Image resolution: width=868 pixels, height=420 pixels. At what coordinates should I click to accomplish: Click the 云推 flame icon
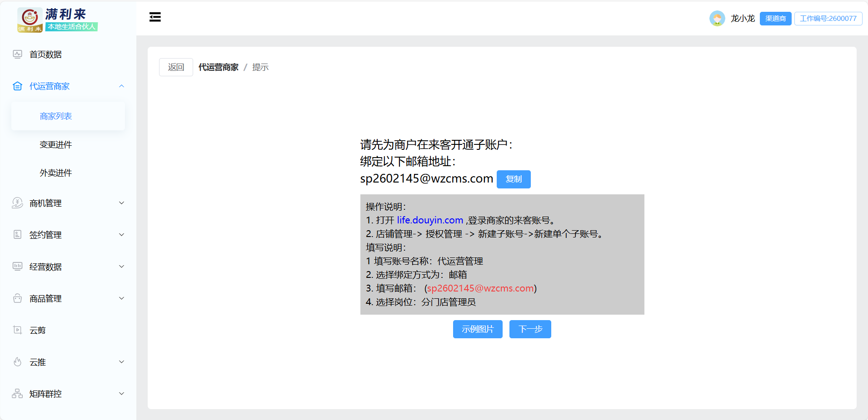pos(17,362)
